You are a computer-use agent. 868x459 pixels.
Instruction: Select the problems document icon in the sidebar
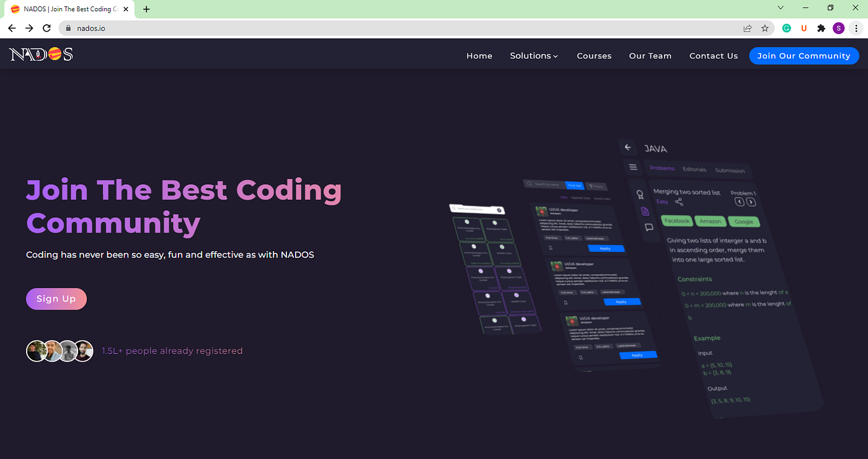coord(645,211)
